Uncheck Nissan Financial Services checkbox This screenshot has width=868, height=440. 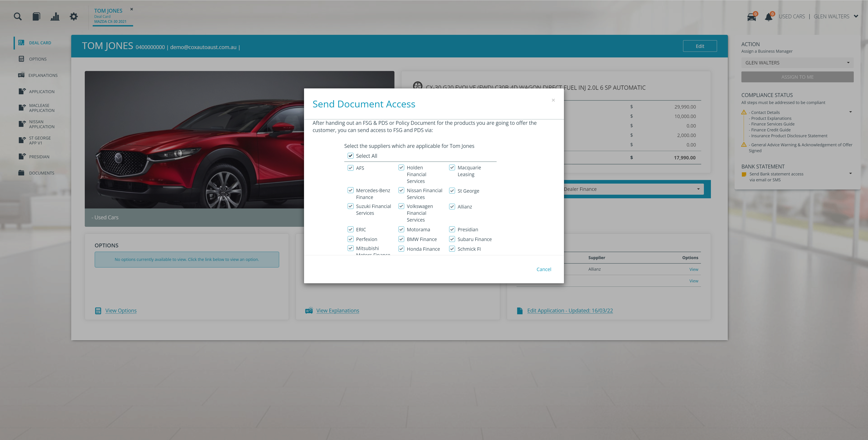tap(401, 191)
